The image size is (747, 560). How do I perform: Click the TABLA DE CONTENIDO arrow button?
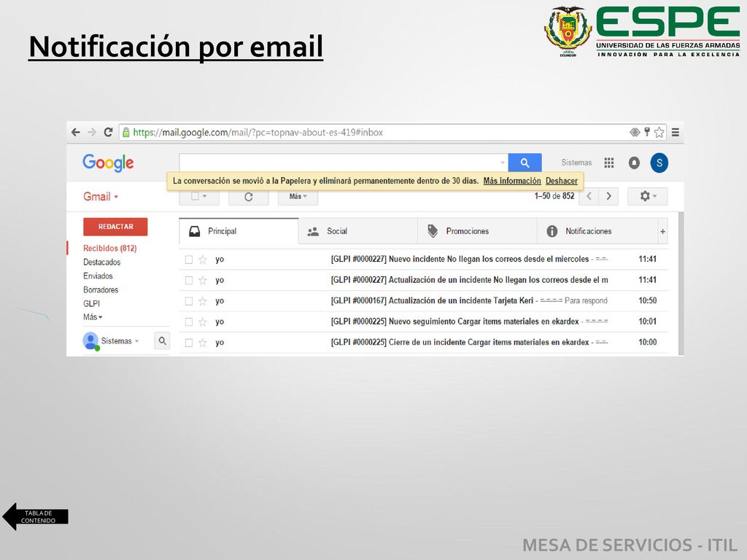[x=35, y=517]
